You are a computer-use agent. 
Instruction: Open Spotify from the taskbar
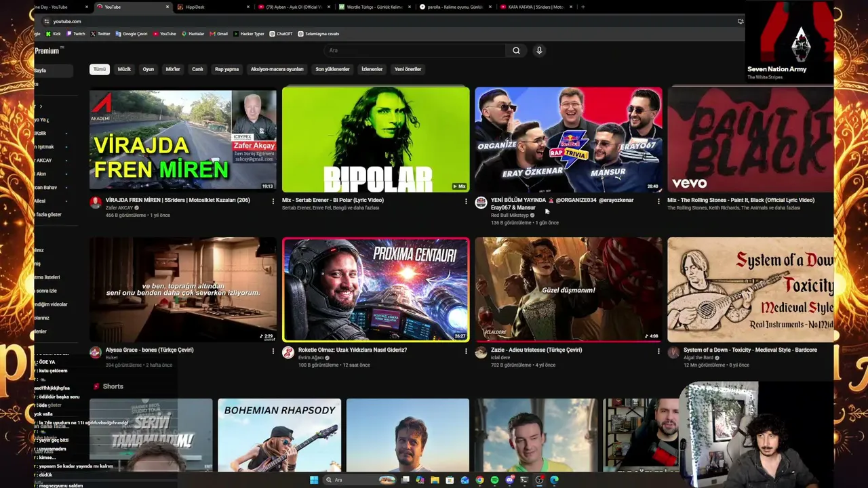(494, 480)
